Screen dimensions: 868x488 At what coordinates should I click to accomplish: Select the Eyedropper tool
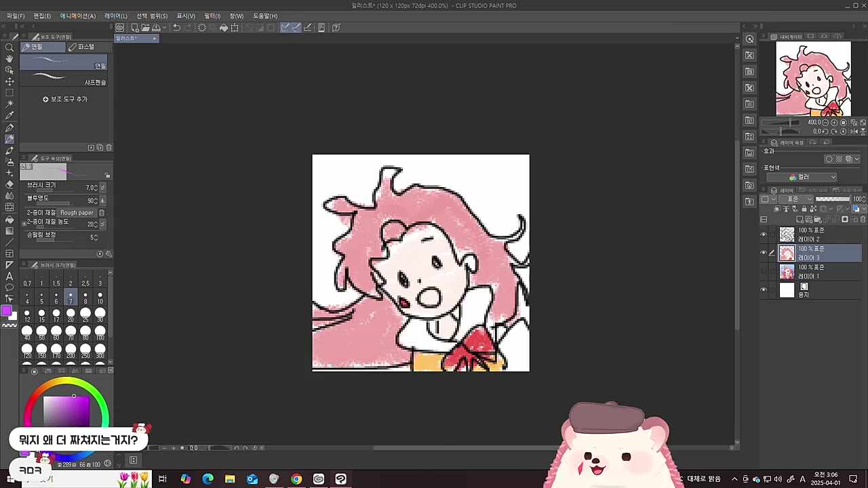coord(9,116)
